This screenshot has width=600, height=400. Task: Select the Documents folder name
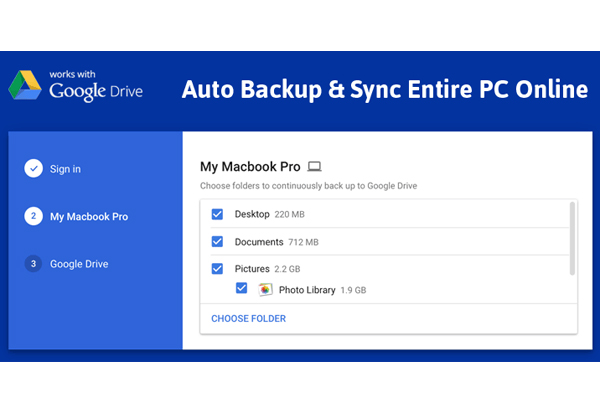coord(259,242)
